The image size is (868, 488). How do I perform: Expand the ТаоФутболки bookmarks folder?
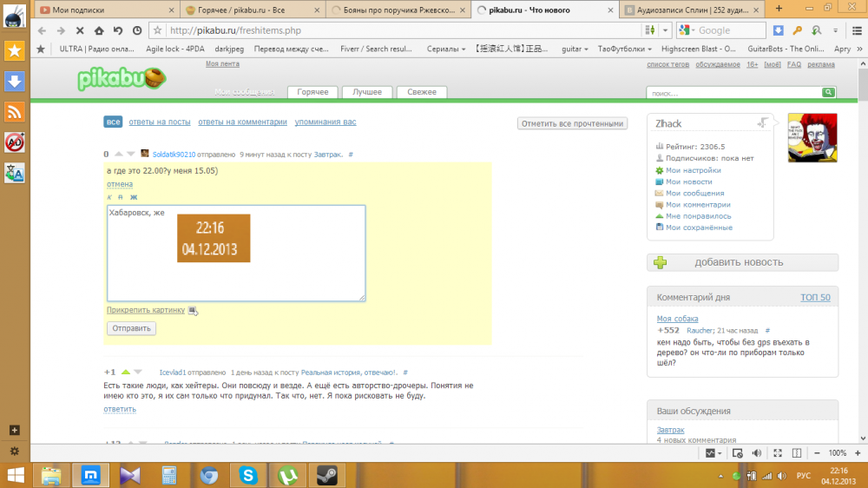pyautogui.click(x=623, y=49)
